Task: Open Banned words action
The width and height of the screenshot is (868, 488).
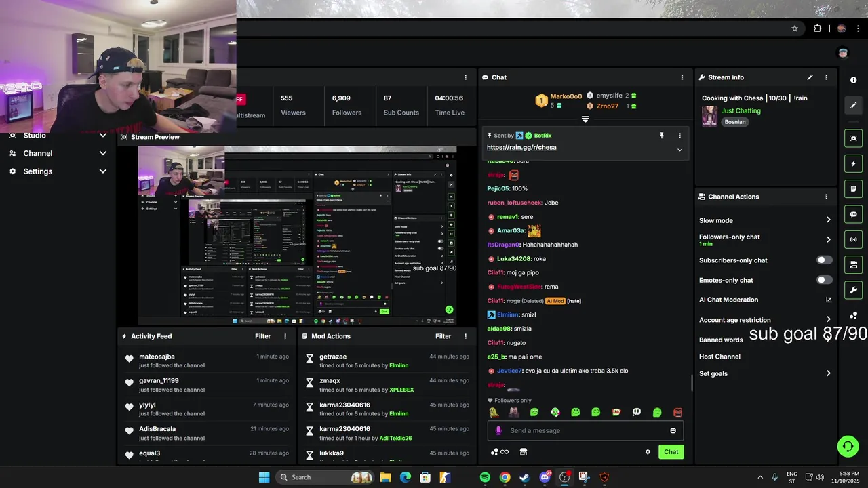Action: pyautogui.click(x=721, y=340)
